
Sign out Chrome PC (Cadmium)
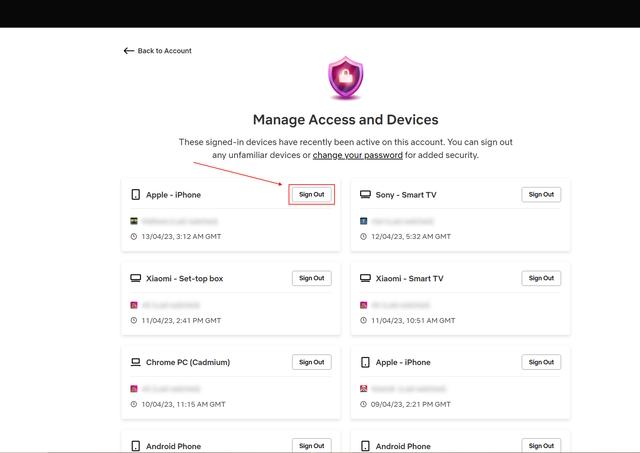tap(311, 362)
